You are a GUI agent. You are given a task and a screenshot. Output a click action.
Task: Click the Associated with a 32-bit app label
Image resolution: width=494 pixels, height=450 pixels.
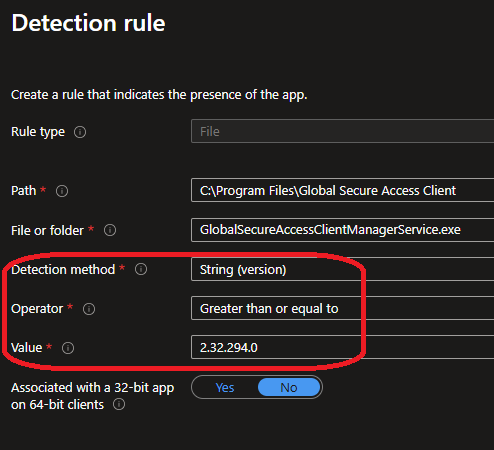(92, 396)
